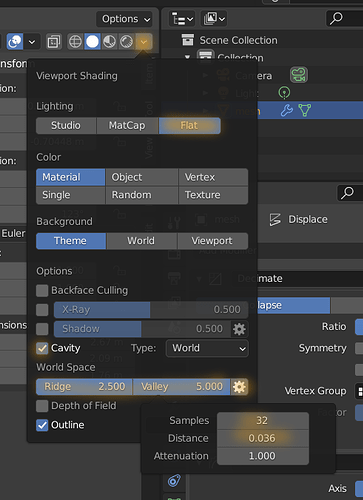Viewport: 363px width, 500px height.
Task: Open the Options dropdown
Action: coord(124,19)
